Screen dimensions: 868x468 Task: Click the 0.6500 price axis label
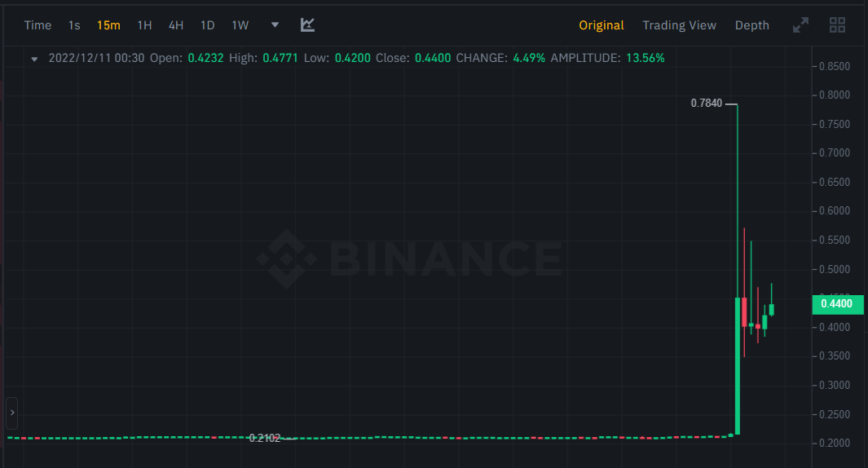[835, 182]
